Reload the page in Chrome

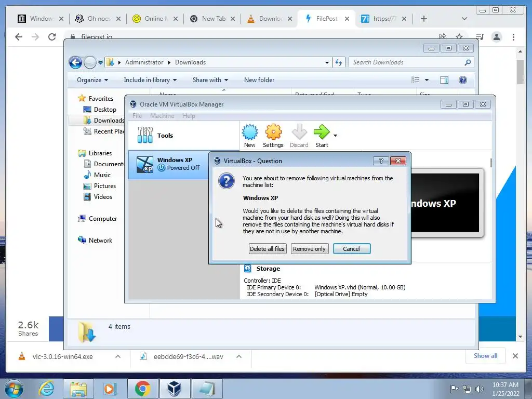click(x=52, y=37)
